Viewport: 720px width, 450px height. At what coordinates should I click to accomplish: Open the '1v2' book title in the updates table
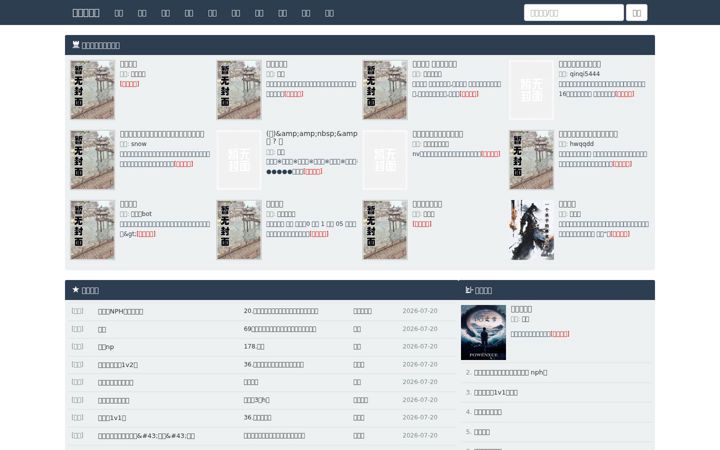[x=118, y=365]
